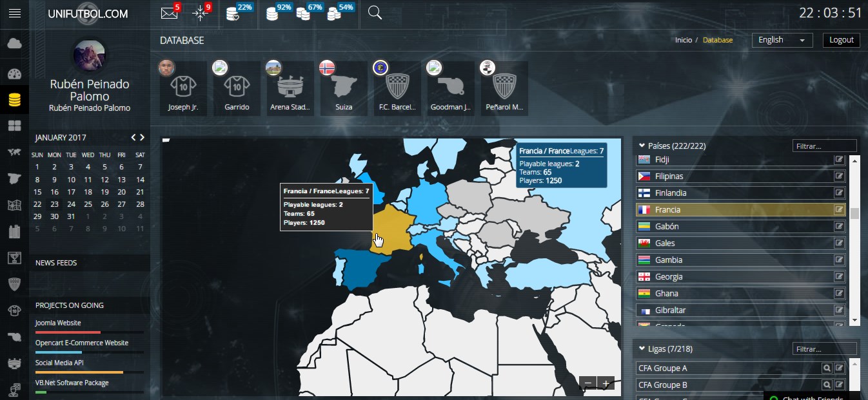Edit the Georgia country entry
The width and height of the screenshot is (868, 400).
[839, 276]
